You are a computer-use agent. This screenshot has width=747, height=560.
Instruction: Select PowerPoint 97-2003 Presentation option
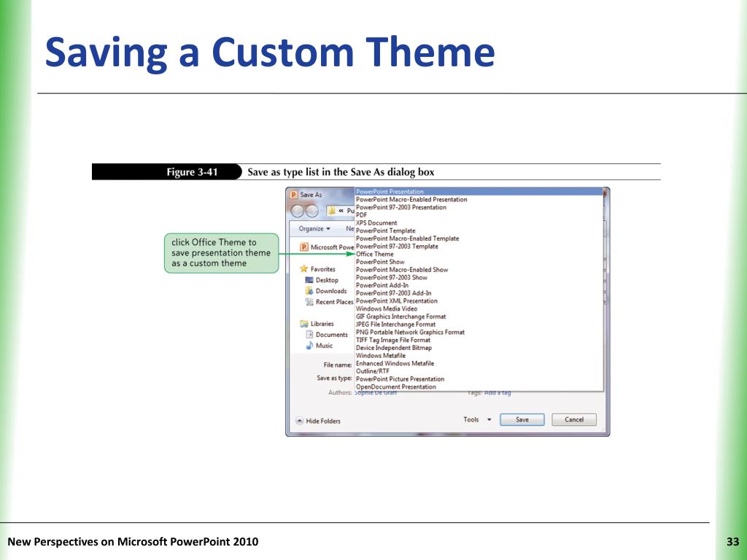479,207
